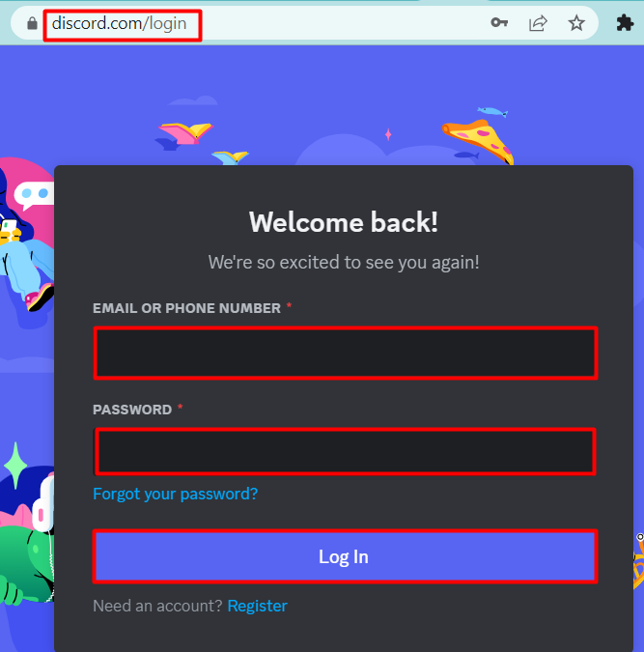Click the green sparkle star illustration

15,465
